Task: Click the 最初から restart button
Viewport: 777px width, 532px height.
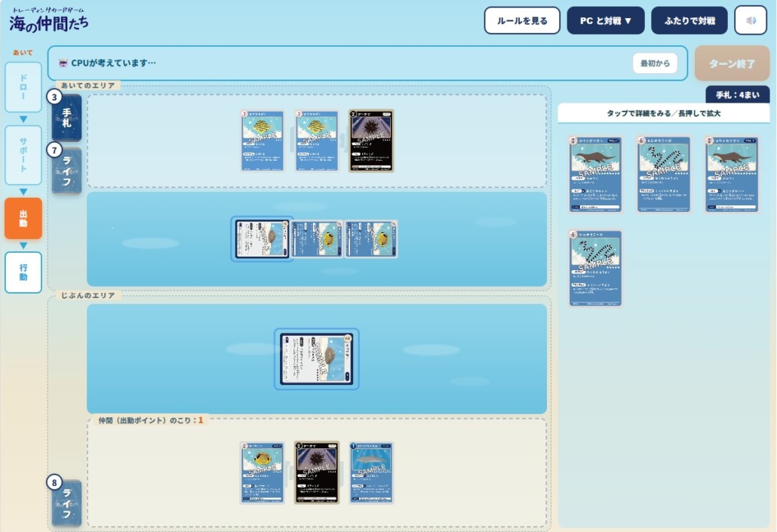Action: tap(655, 63)
